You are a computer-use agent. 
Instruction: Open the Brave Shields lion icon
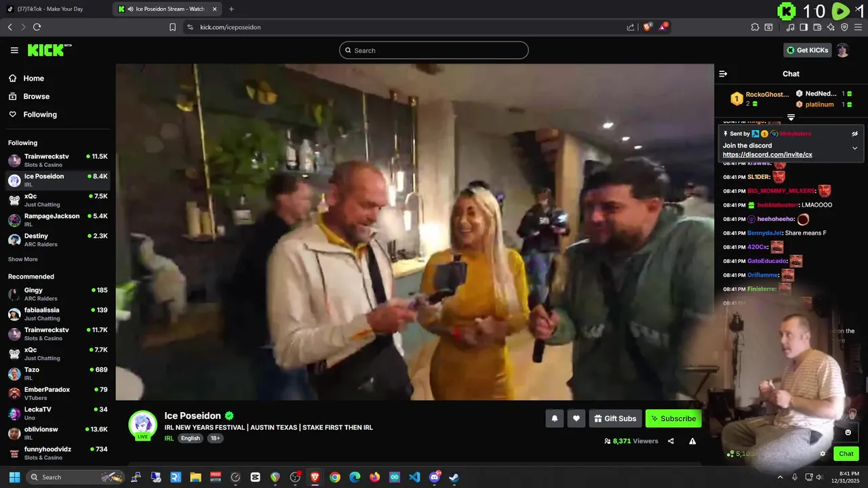pos(648,27)
